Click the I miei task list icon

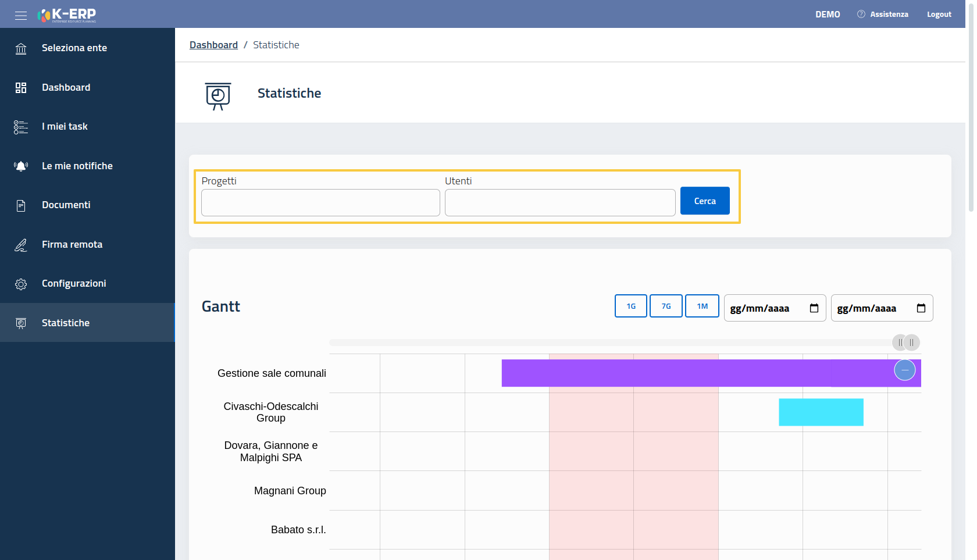point(21,127)
